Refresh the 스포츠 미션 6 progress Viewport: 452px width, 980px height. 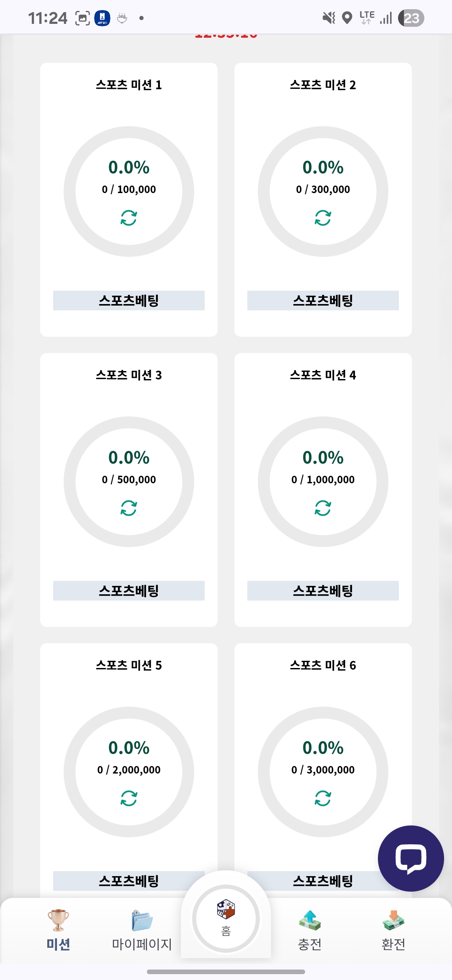323,798
